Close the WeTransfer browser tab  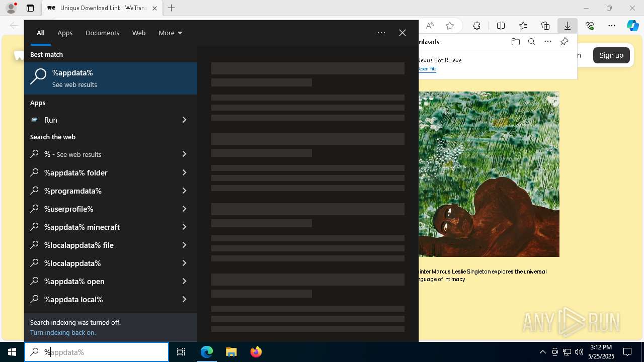[x=154, y=8]
